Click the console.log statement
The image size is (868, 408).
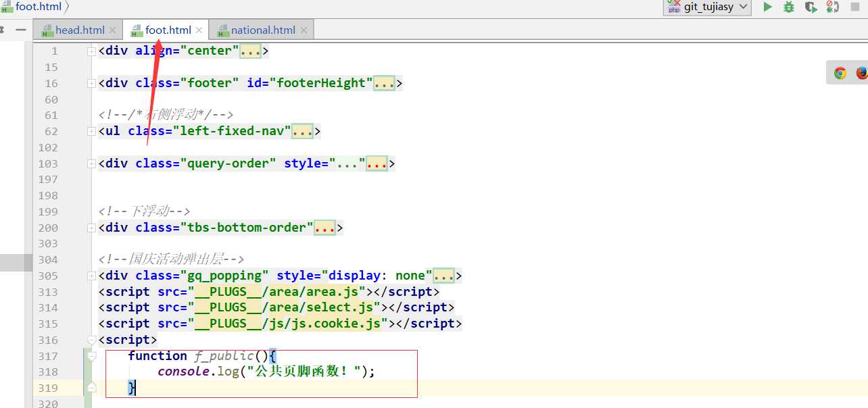(266, 372)
